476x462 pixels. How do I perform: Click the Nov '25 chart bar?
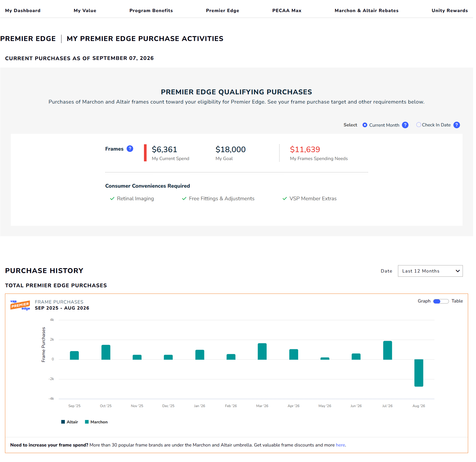point(137,357)
